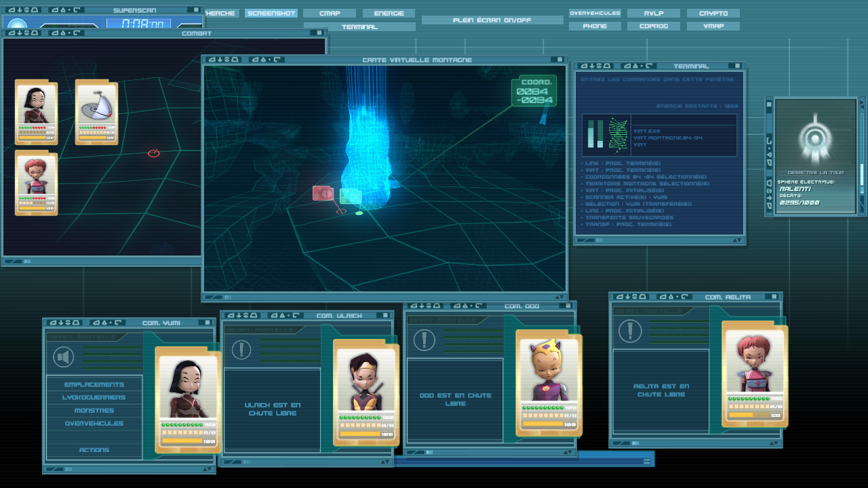Click the arrows at bottom-right of Com. Odd
Image resolution: width=868 pixels, height=488 pixels.
point(568,452)
